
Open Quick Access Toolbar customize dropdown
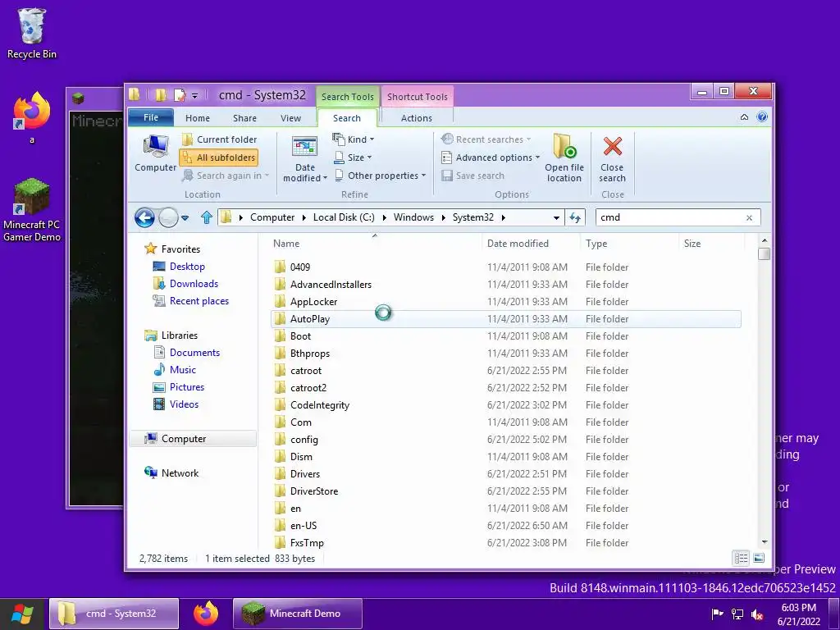[x=195, y=96]
